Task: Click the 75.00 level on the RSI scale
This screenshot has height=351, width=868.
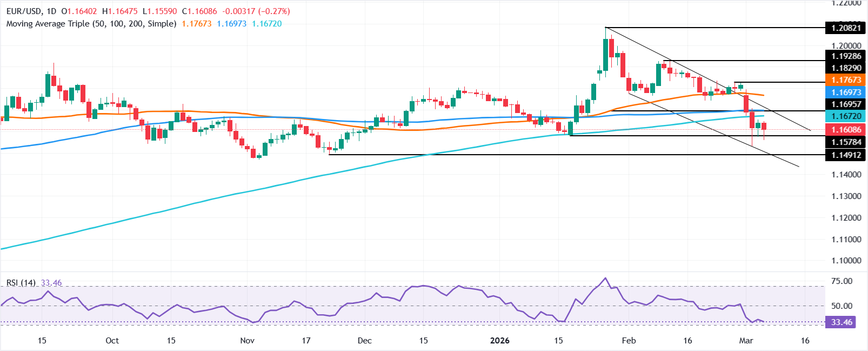Action: pyautogui.click(x=842, y=281)
